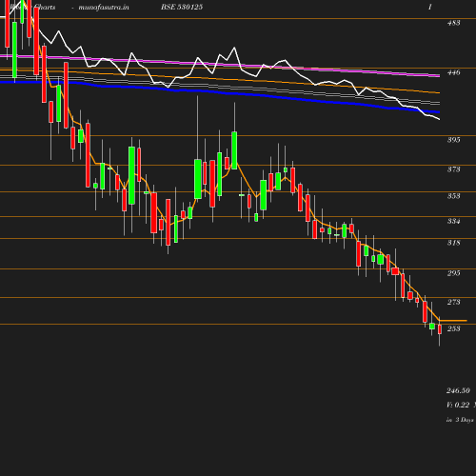Select the 318 price axis label
The height and width of the screenshot is (476, 476).
pyautogui.click(x=453, y=243)
